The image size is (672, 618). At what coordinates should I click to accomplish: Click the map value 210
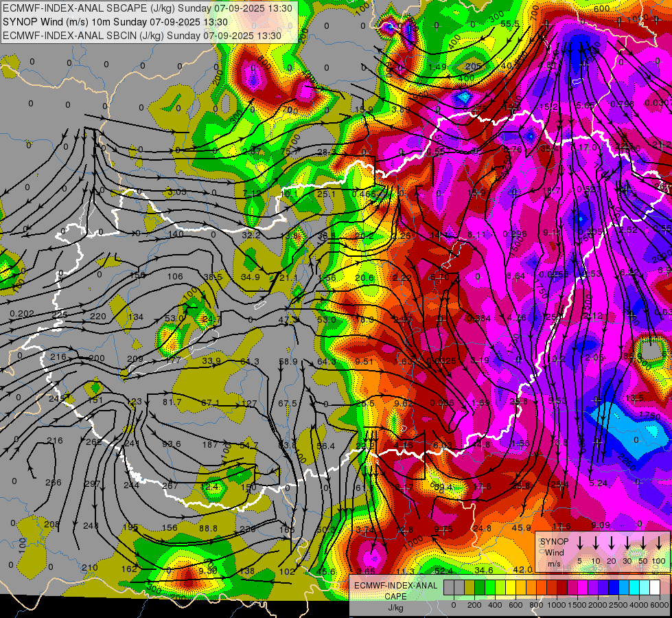pos(89,567)
